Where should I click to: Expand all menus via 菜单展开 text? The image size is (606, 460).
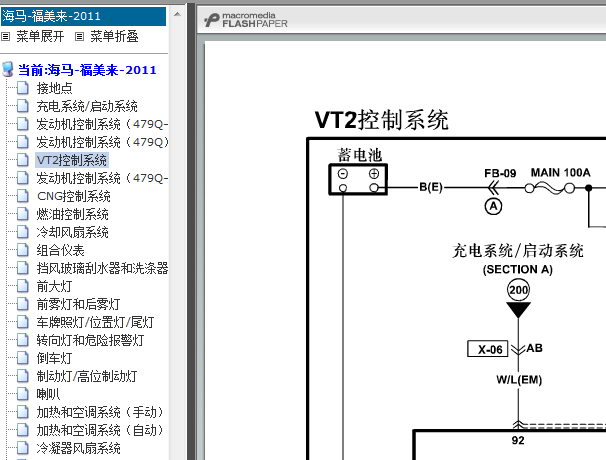[40, 37]
